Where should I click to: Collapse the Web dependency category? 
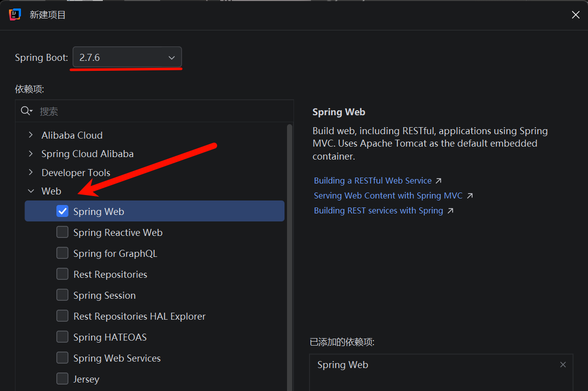coord(31,191)
